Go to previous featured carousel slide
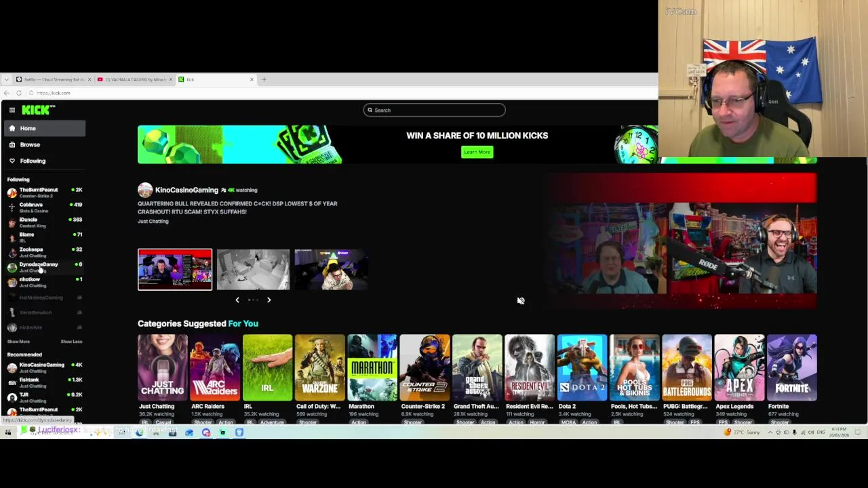The height and width of the screenshot is (488, 868). (237, 300)
